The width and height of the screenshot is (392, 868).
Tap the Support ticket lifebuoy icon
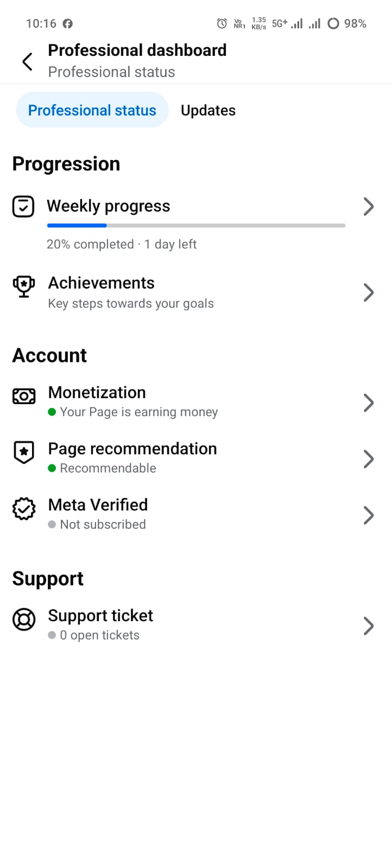tap(24, 620)
